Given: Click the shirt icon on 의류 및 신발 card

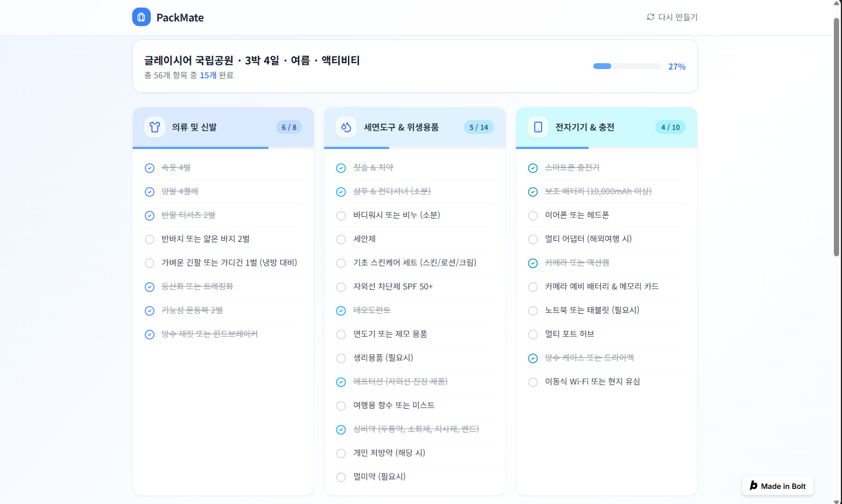Looking at the screenshot, I should [155, 127].
